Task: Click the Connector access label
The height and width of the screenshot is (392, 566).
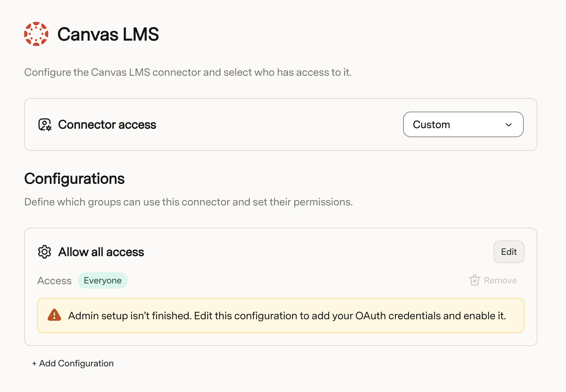Action: [107, 125]
